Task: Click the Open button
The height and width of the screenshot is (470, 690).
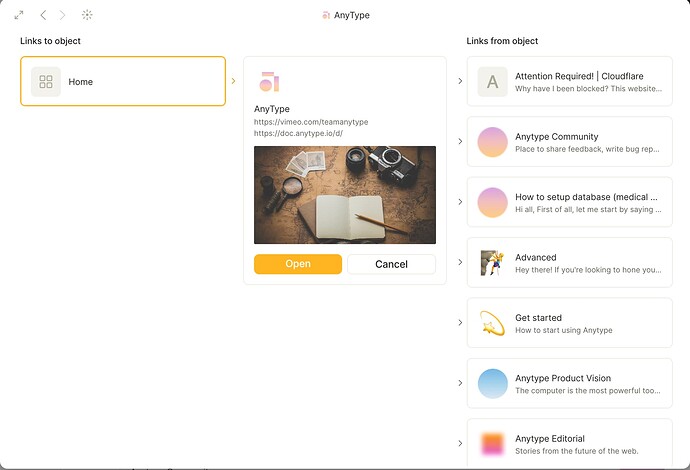Action: (298, 264)
